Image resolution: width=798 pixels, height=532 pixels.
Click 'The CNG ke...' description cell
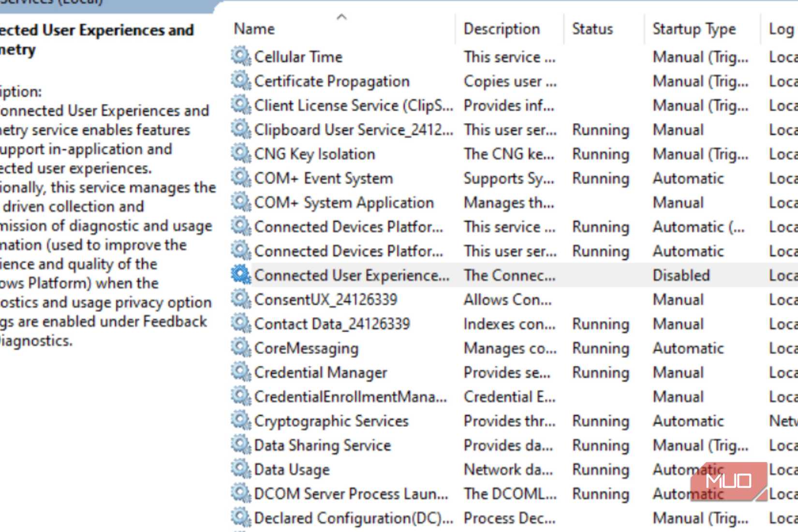tap(509, 154)
